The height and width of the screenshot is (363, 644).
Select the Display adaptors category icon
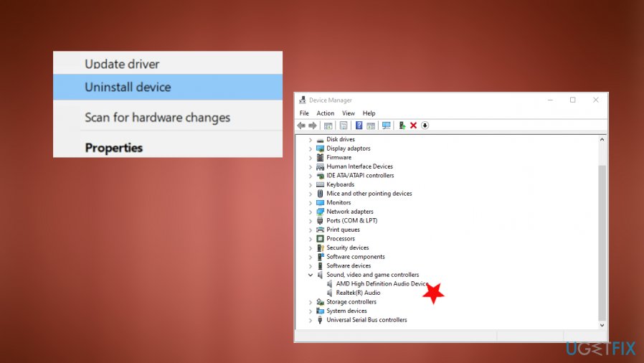pyautogui.click(x=321, y=148)
